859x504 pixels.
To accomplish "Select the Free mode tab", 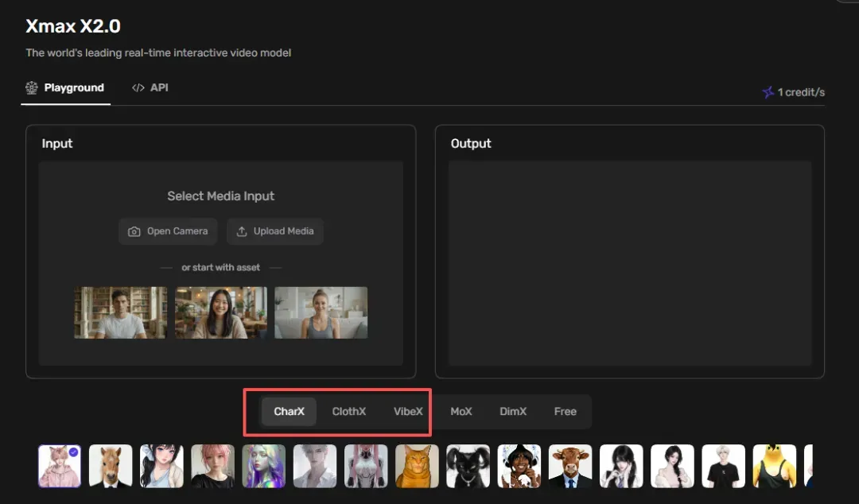I will point(565,412).
